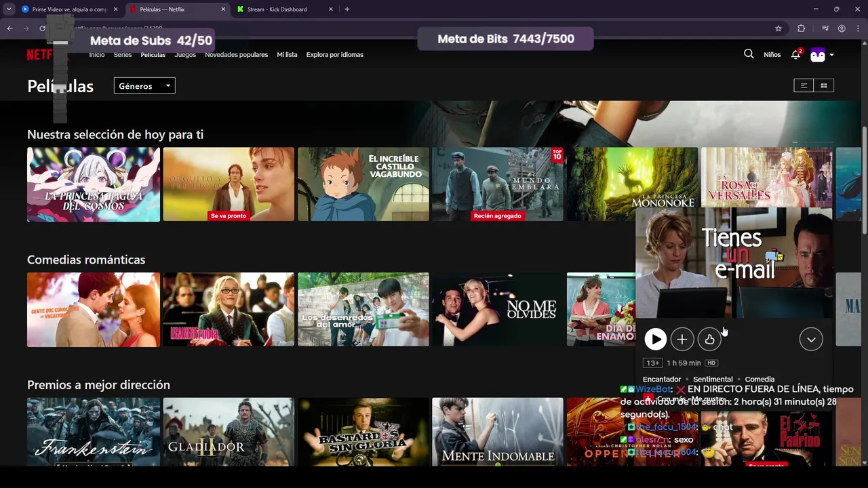Viewport: 868px width, 488px height.
Task: Open Explora por idiomas
Action: click(x=335, y=55)
